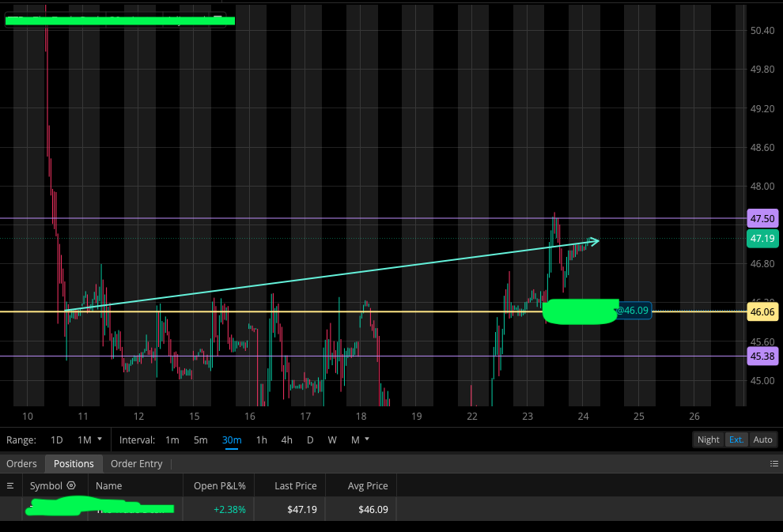Open the M interval dropdown
The width and height of the screenshot is (783, 532).
point(360,440)
